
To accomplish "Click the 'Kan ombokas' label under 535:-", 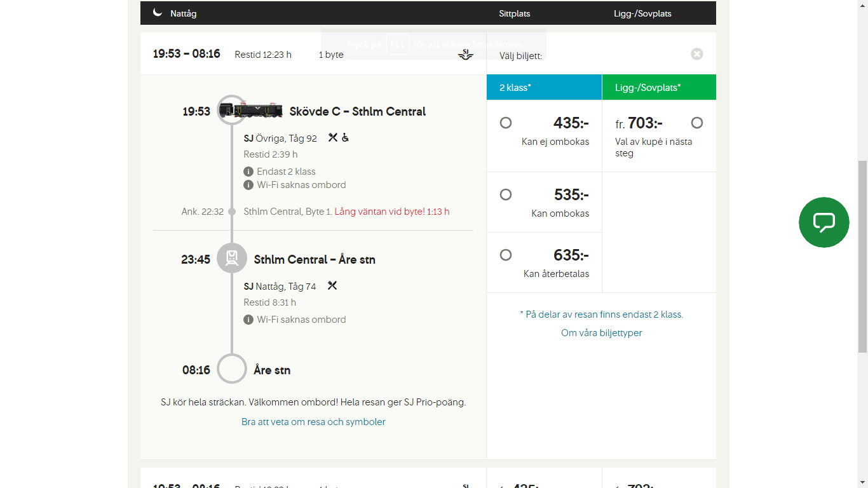I will tap(560, 213).
